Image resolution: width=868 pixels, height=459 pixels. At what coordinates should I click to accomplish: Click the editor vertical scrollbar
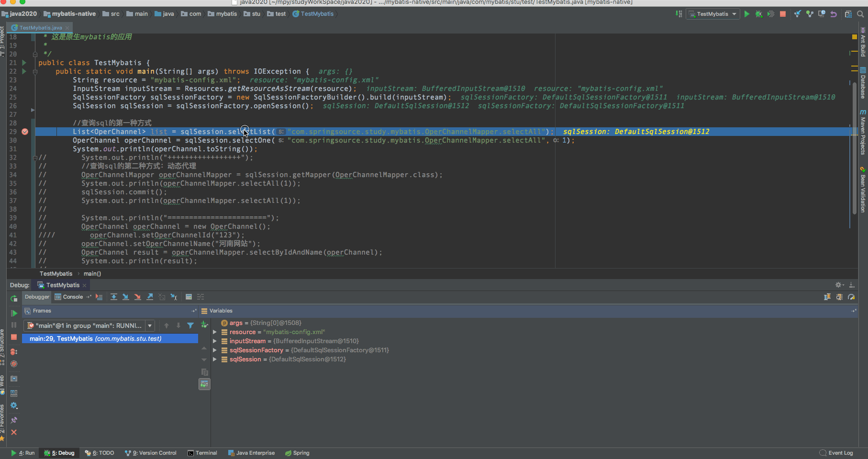(855, 148)
